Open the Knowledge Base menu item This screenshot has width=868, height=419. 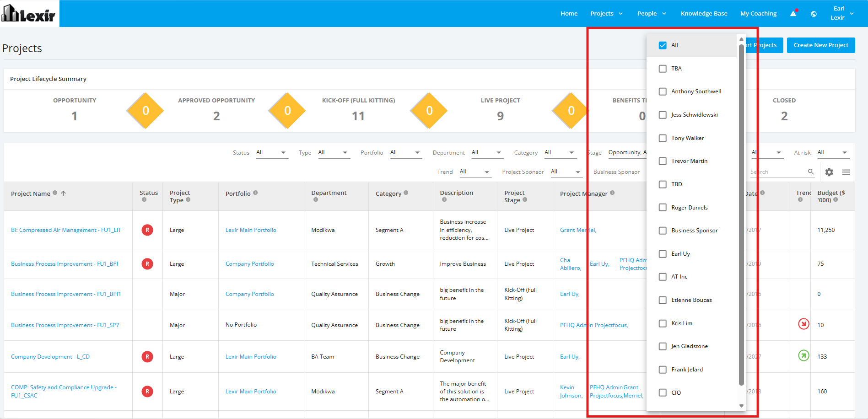pos(704,14)
